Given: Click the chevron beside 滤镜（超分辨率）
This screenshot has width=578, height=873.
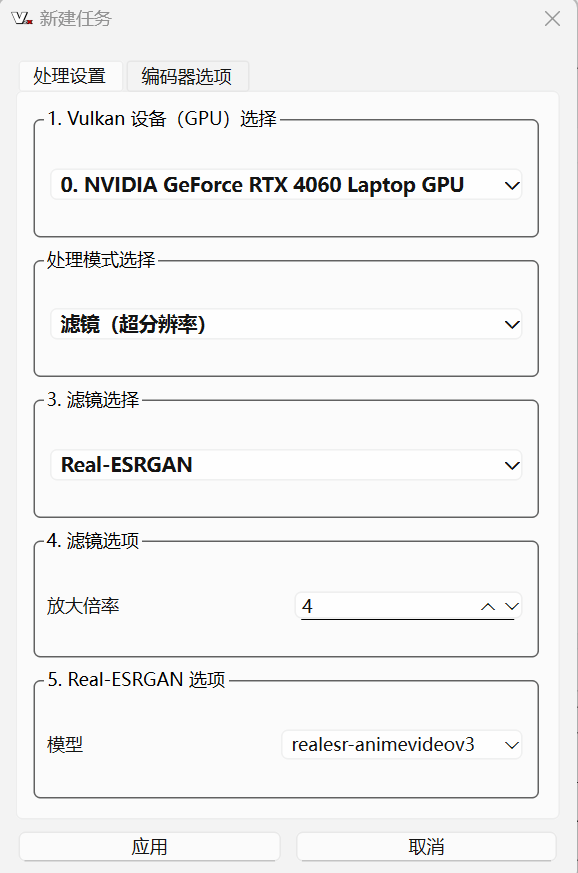Looking at the screenshot, I should [x=512, y=325].
